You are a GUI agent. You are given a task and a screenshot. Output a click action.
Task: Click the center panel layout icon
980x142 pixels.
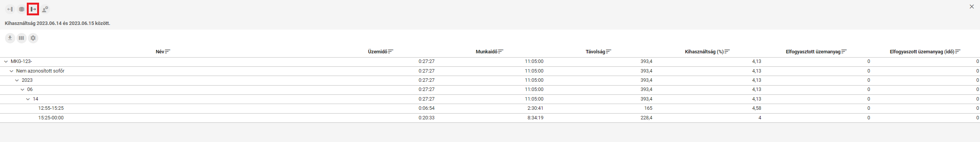22,9
